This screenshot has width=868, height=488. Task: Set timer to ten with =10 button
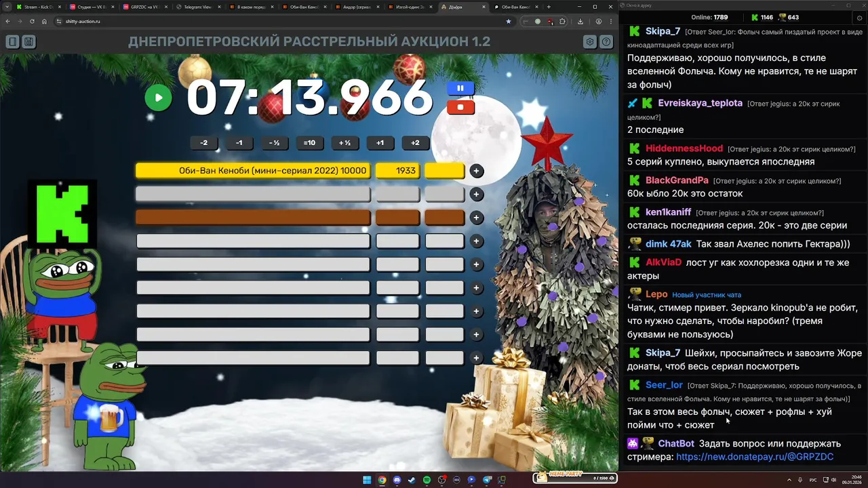(x=309, y=143)
